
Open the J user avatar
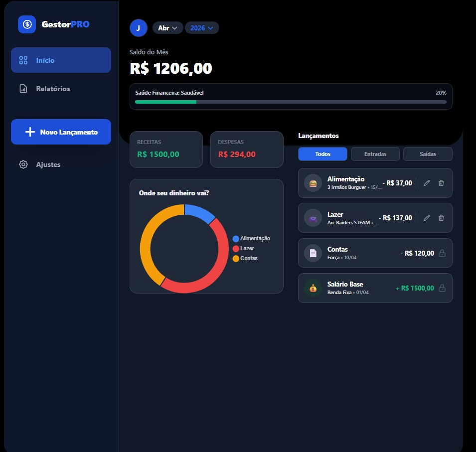139,28
